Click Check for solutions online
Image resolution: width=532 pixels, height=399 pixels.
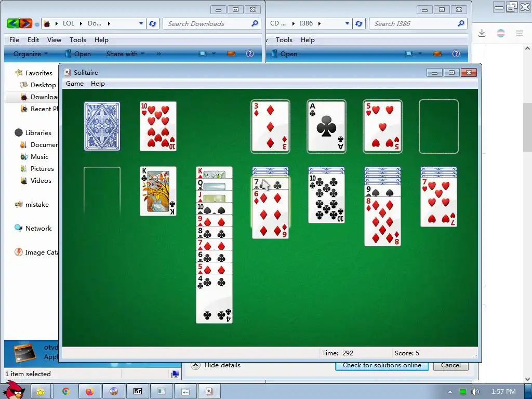point(382,365)
